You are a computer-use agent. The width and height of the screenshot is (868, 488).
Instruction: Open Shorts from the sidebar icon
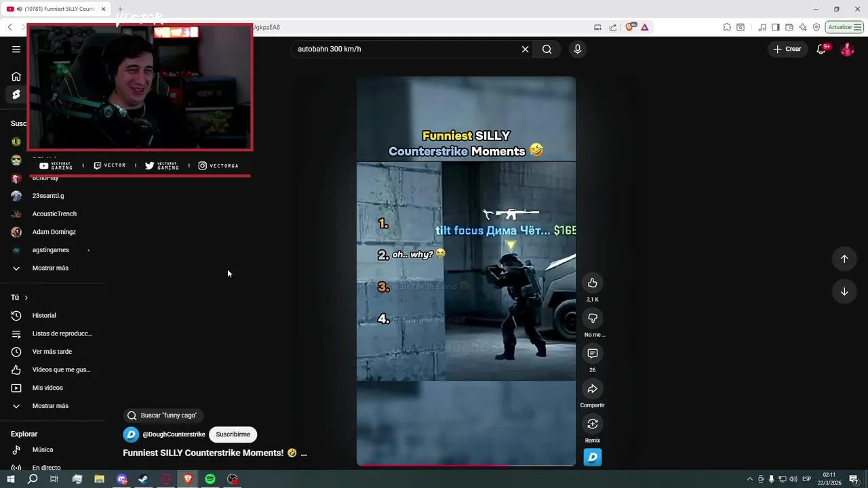pyautogui.click(x=16, y=95)
